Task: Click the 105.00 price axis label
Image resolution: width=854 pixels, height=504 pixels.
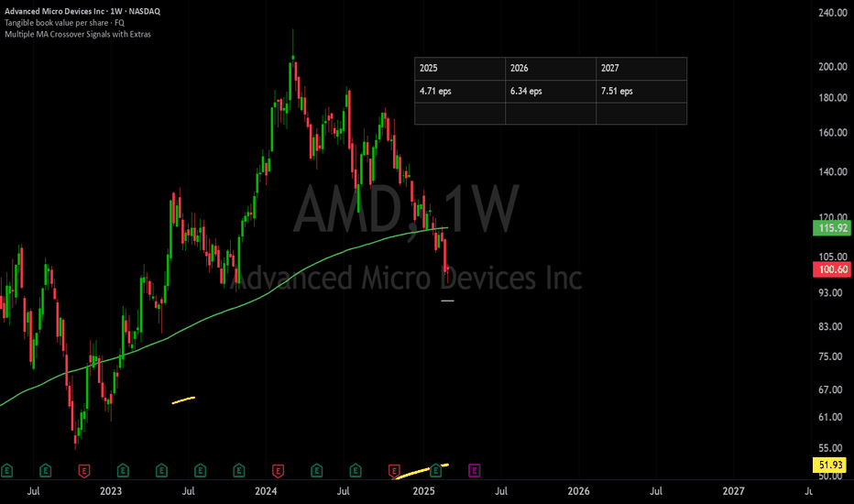Action: coord(833,257)
